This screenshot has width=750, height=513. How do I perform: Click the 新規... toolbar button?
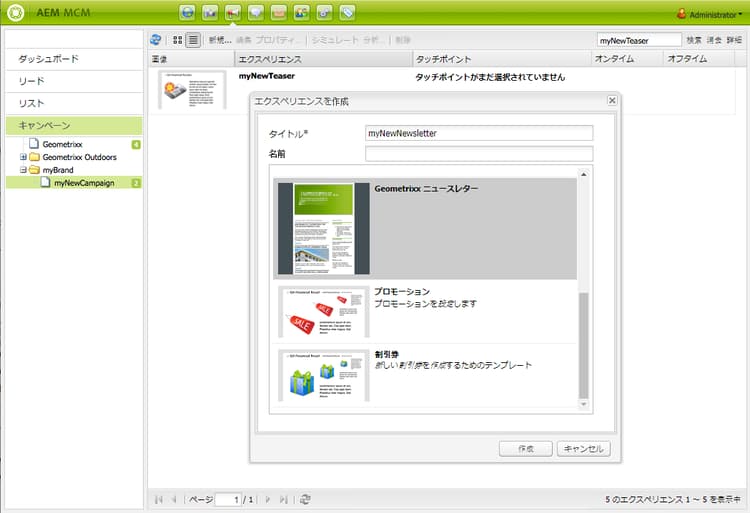pos(220,40)
